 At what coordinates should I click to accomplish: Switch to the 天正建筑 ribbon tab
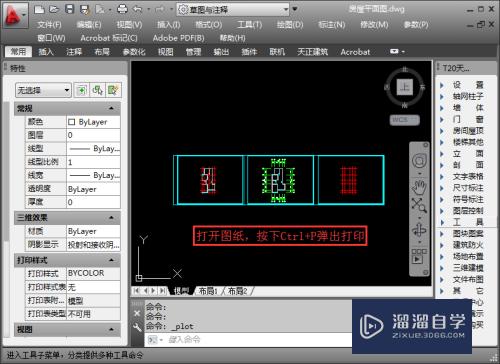tap(312, 52)
